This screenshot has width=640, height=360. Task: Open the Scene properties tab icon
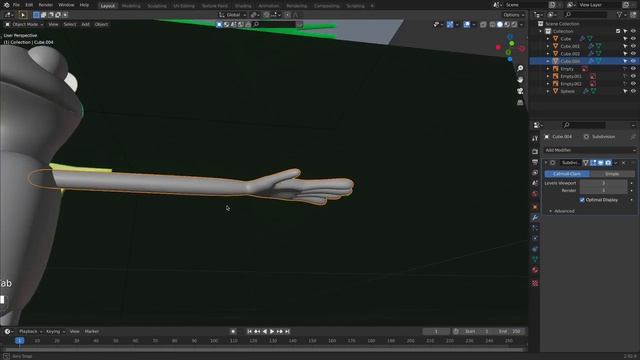[x=535, y=183]
